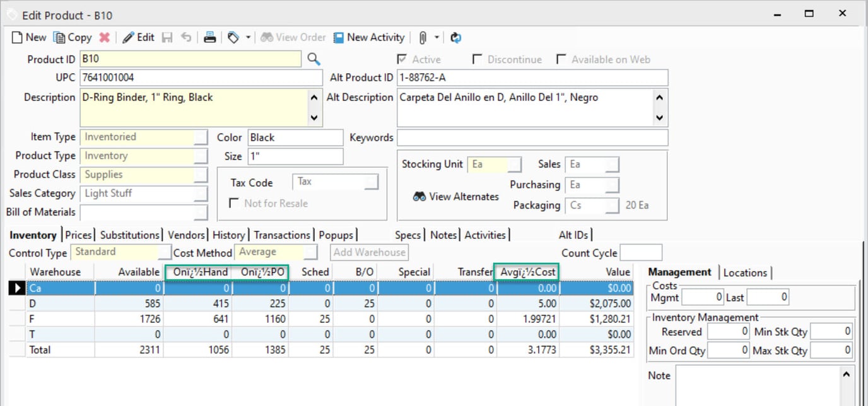Click the red delete X toolbar icon
The width and height of the screenshot is (868, 406).
104,37
